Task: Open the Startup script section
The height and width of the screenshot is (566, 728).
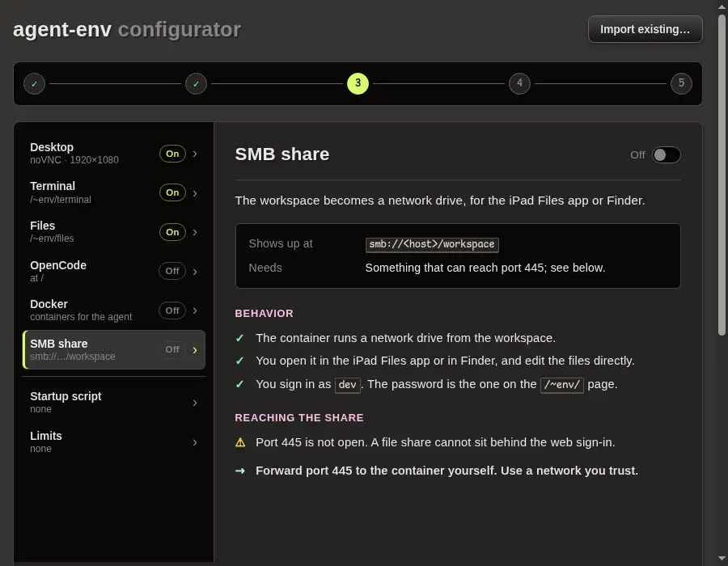Action: point(114,402)
